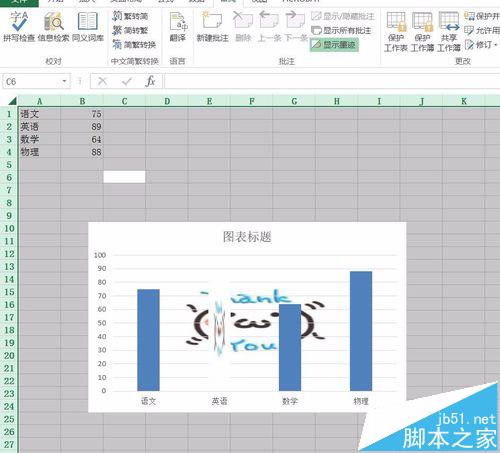Screen dimensions: 500x453
Task: Click the chart title 图表标题
Action: pos(247,237)
